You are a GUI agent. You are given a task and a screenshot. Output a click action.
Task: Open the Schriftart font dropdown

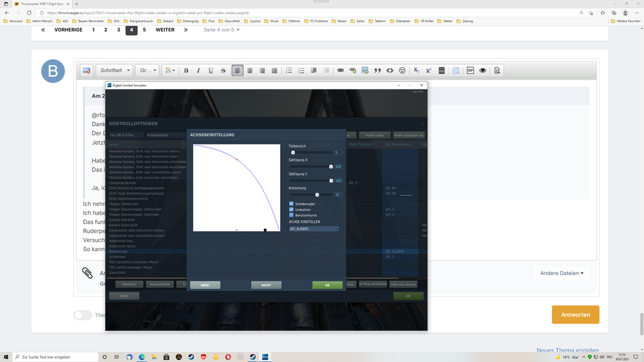115,71
